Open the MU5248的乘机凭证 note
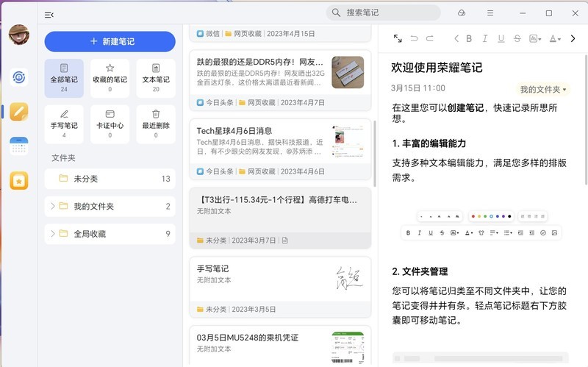The width and height of the screenshot is (588, 367). [x=280, y=346]
